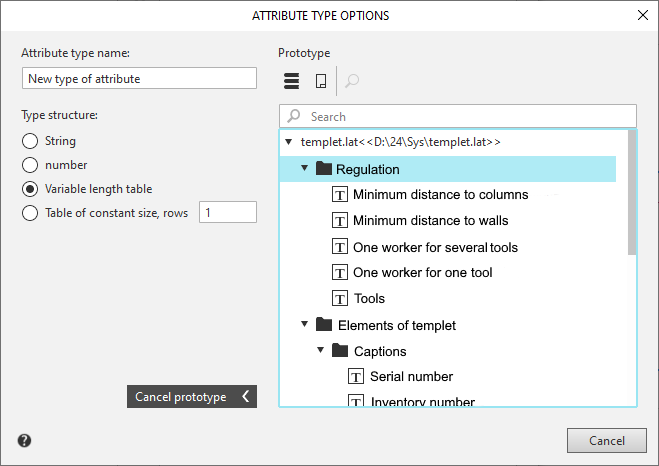659x466 pixels.
Task: Collapse the templet.lat root node
Action: 289,142
